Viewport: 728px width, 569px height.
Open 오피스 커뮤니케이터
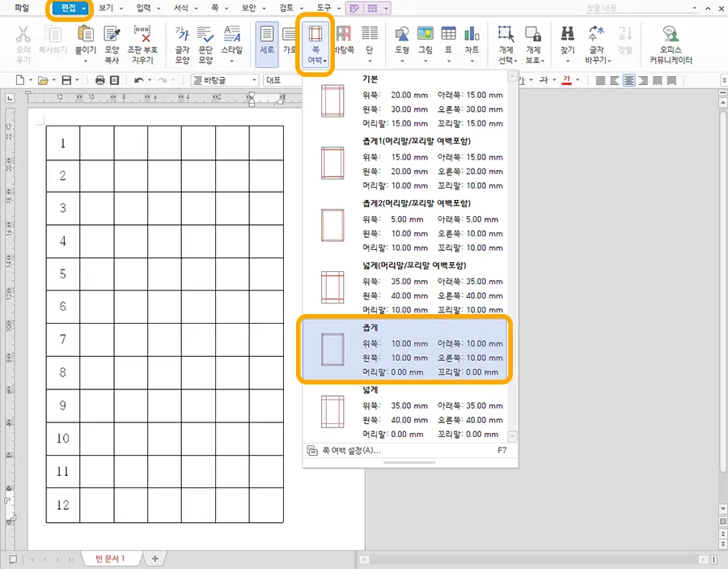pos(671,45)
